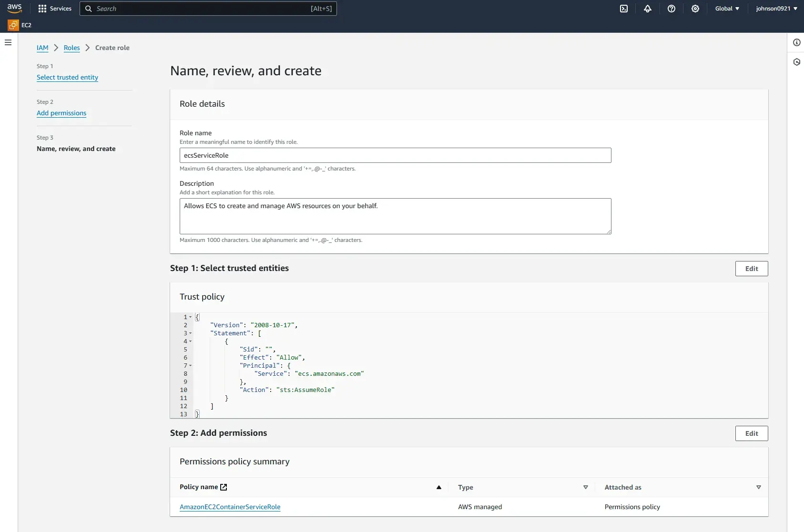804x532 pixels.
Task: Open the info side panel icon
Action: pos(796,42)
